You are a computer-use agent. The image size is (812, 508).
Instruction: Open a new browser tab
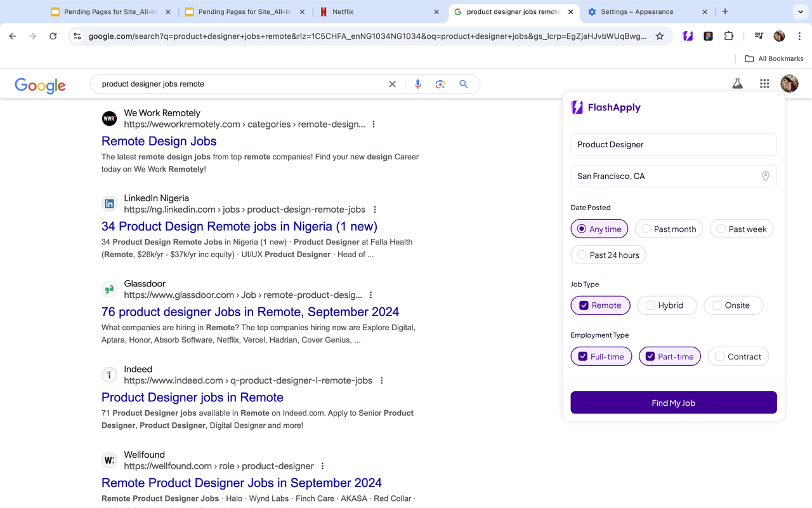[x=725, y=11]
